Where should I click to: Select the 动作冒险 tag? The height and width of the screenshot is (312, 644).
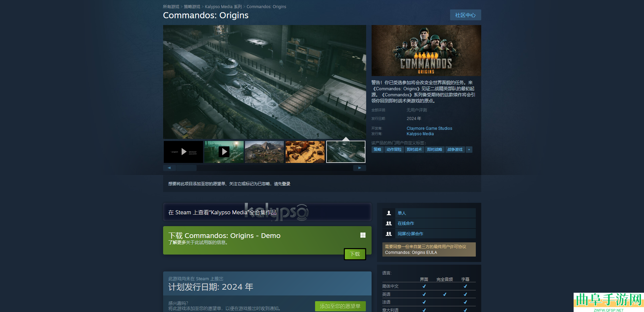[x=394, y=149]
